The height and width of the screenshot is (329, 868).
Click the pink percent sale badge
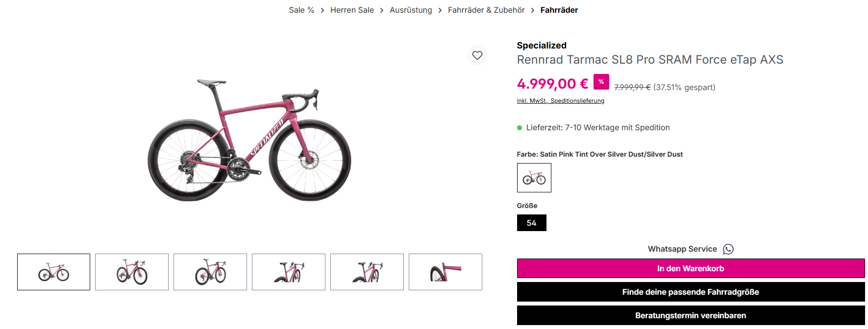[x=601, y=82]
